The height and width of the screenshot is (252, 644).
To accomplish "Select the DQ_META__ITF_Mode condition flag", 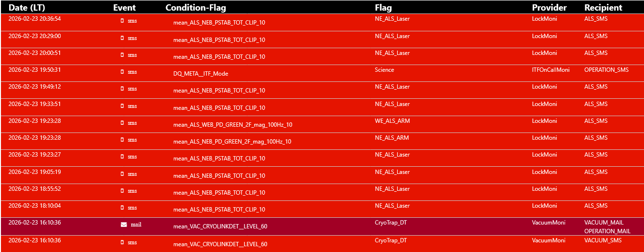I will coord(201,74).
